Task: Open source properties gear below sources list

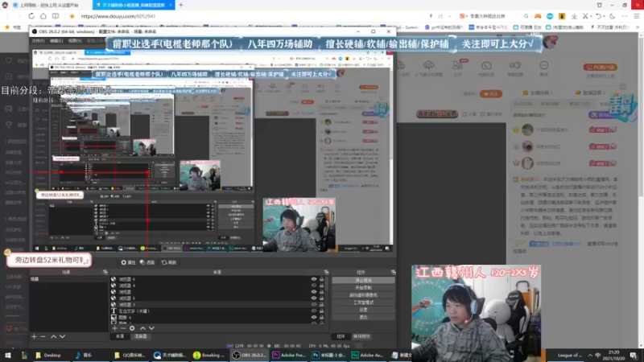Action: point(132,328)
